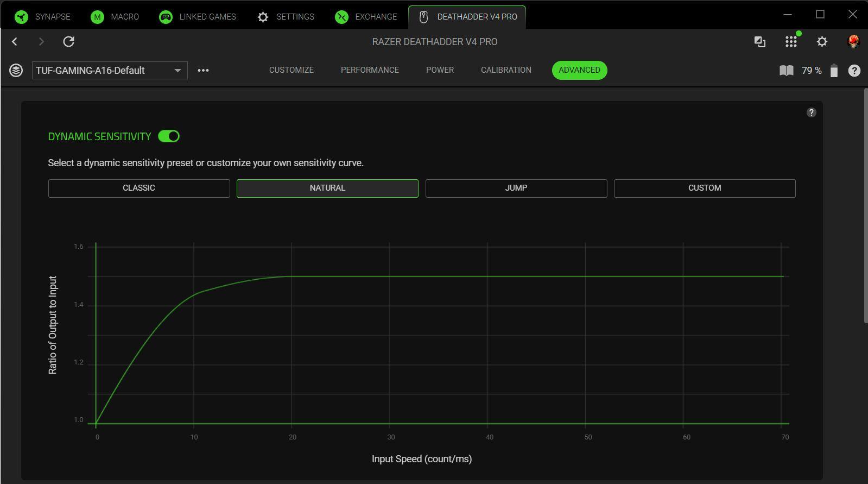Open the profile more options ellipsis
The height and width of the screenshot is (484, 868).
tap(203, 71)
